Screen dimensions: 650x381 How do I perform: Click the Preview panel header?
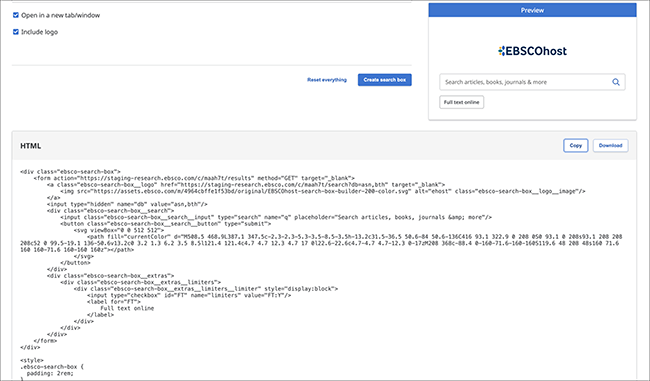[x=532, y=10]
